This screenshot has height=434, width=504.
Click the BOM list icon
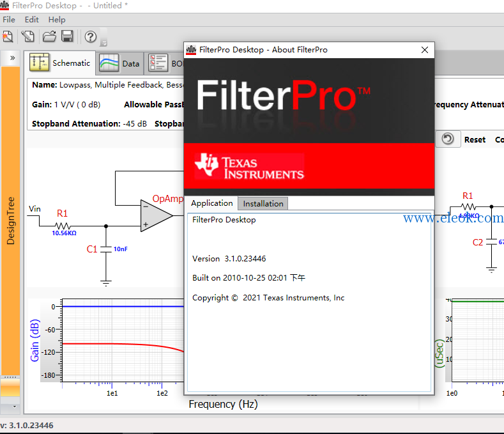(158, 63)
